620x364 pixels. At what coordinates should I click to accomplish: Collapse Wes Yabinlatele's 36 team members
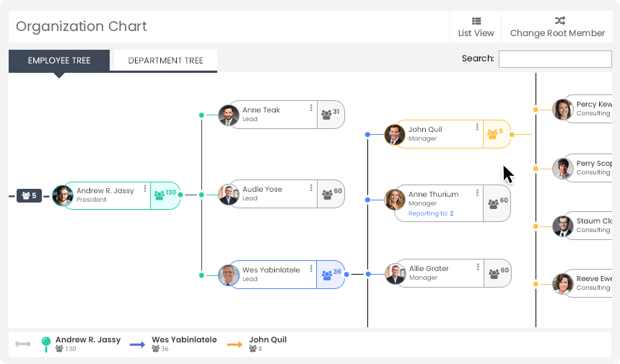point(331,275)
